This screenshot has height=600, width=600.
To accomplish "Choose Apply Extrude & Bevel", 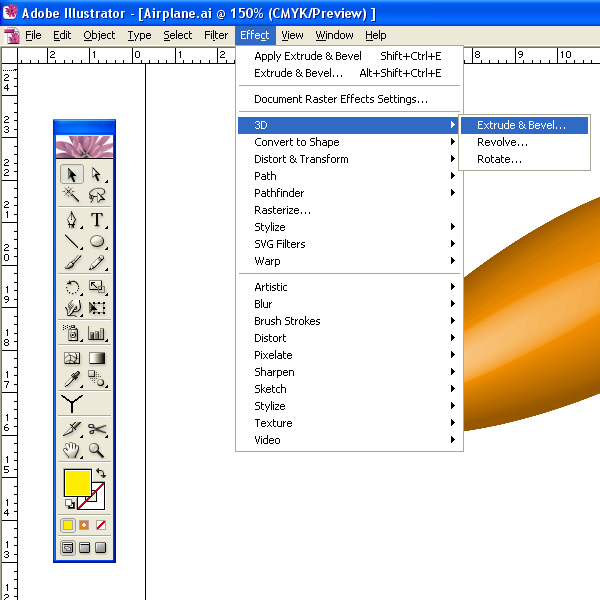I will pos(349,56).
